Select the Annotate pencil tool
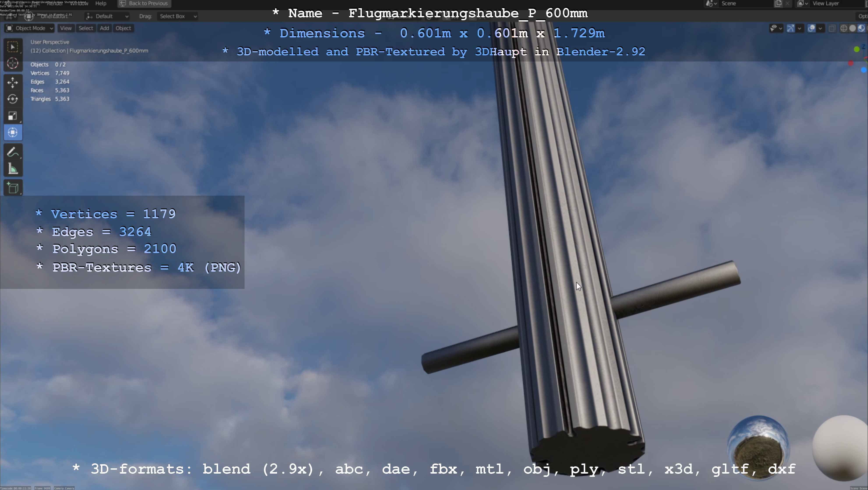 click(13, 152)
